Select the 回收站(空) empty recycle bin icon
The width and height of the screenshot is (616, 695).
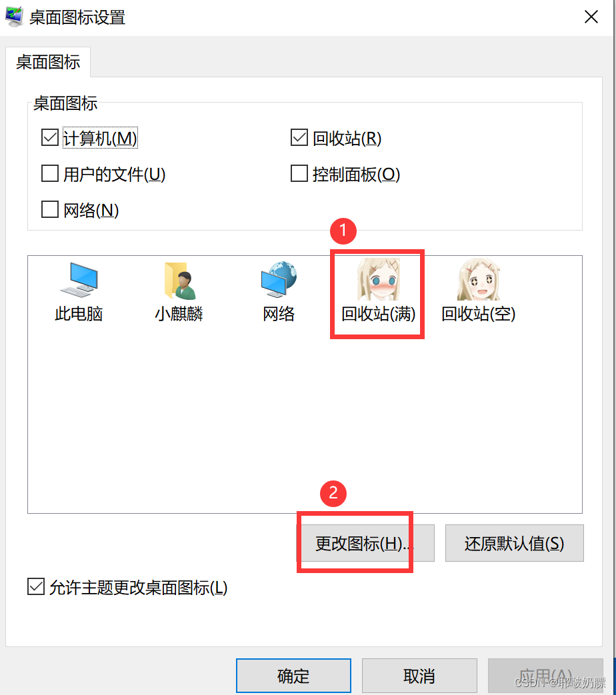(478, 280)
